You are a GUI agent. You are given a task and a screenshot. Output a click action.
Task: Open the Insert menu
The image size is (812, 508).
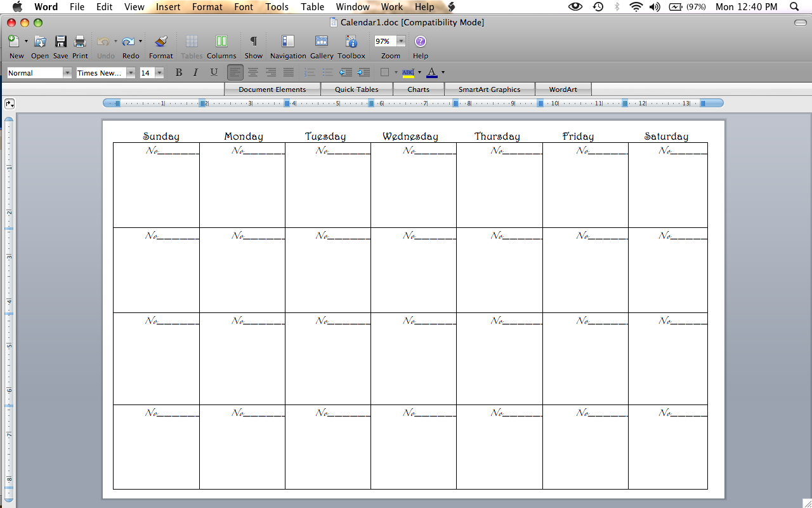[x=168, y=7]
